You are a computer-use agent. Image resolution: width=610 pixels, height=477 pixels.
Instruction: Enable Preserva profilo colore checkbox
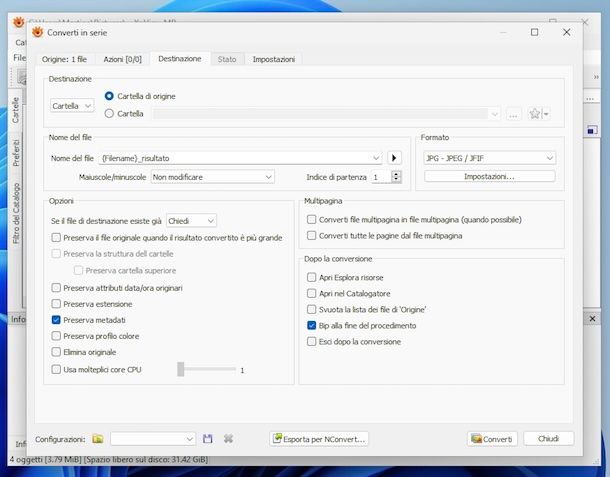pos(56,336)
